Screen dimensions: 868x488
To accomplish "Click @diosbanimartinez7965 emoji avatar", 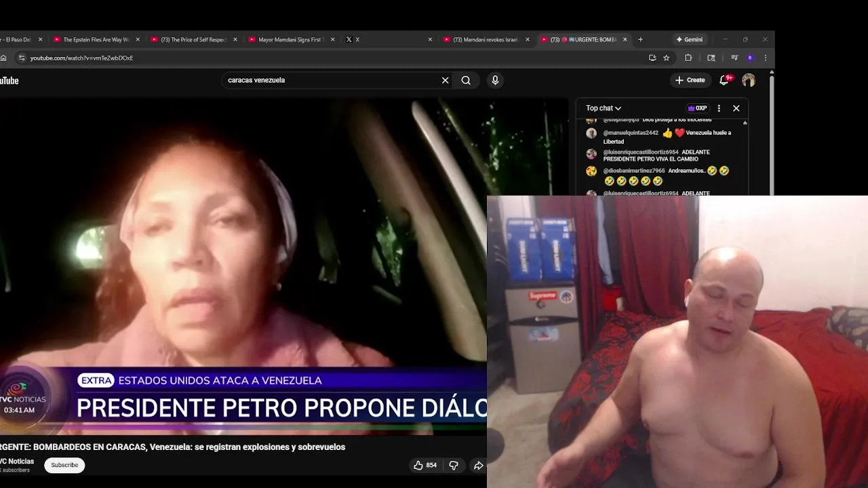I will pyautogui.click(x=591, y=171).
